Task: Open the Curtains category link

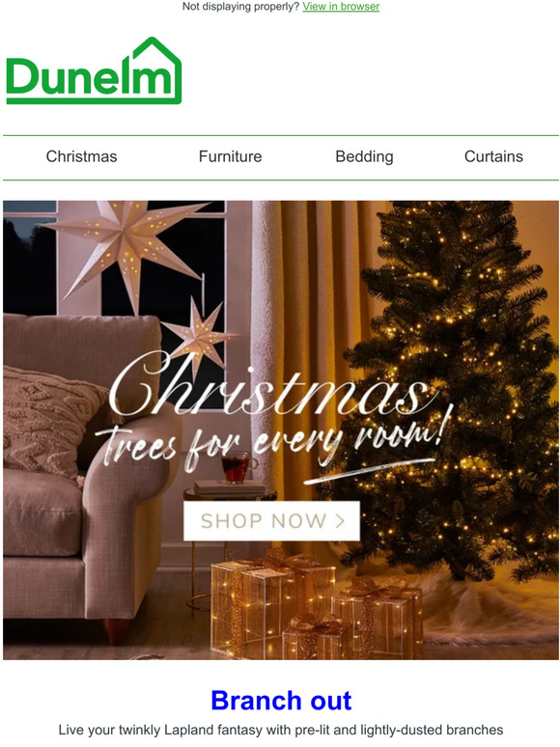Action: [493, 156]
